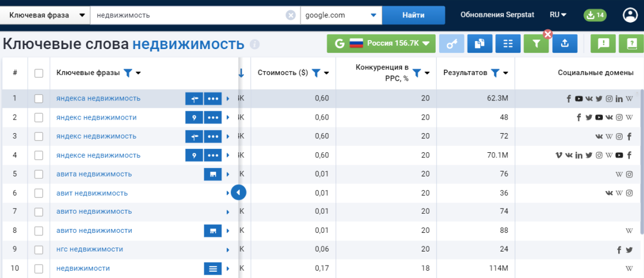Click the three-dots icon in яндекса недвижимость row

[213, 99]
